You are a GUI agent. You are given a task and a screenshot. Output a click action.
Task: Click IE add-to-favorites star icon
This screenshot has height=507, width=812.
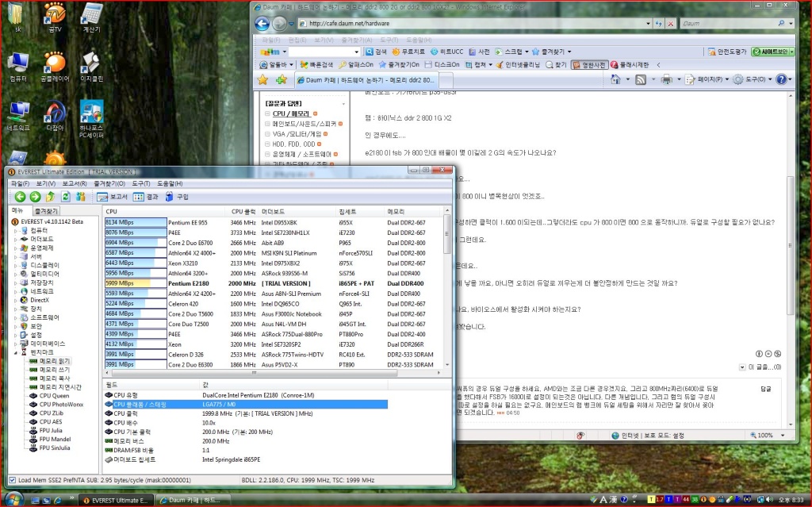click(x=282, y=80)
